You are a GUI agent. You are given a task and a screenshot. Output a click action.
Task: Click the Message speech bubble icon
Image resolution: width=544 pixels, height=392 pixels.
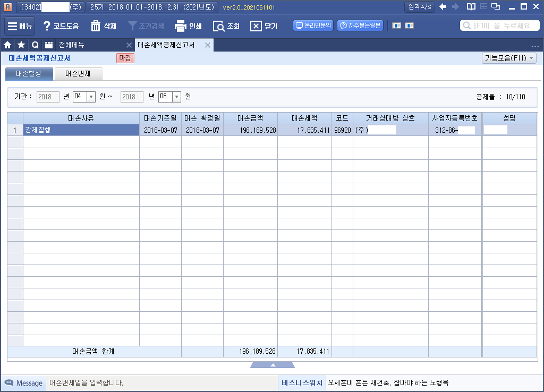9,382
